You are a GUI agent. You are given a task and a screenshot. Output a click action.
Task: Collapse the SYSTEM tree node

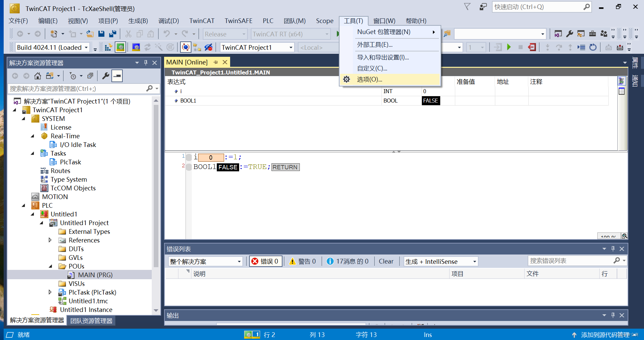tap(23, 119)
